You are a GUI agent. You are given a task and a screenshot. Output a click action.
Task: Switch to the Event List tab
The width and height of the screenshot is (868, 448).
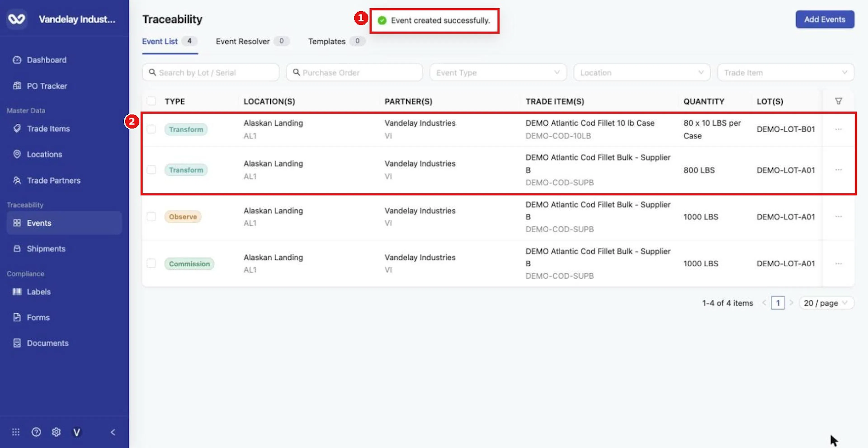click(170, 41)
